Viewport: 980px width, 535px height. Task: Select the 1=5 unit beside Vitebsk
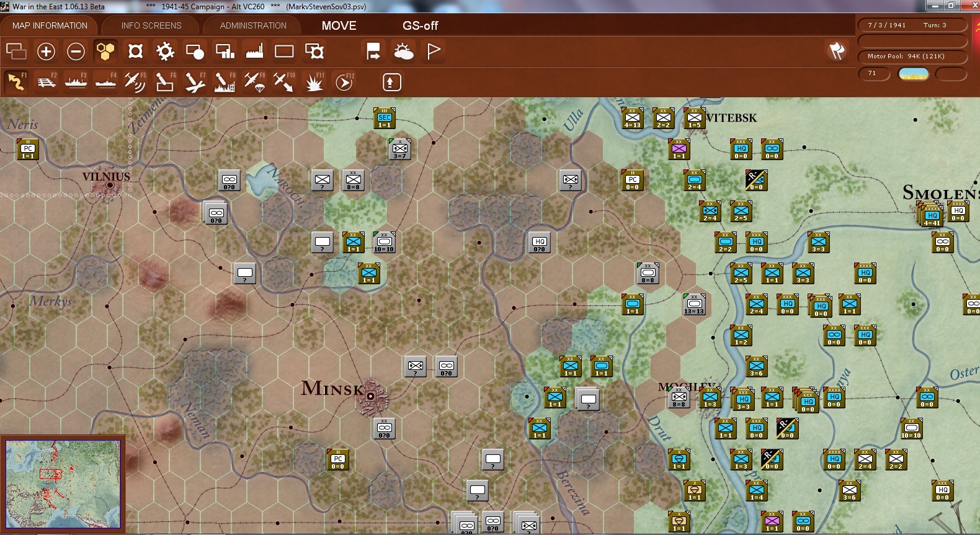(695, 118)
